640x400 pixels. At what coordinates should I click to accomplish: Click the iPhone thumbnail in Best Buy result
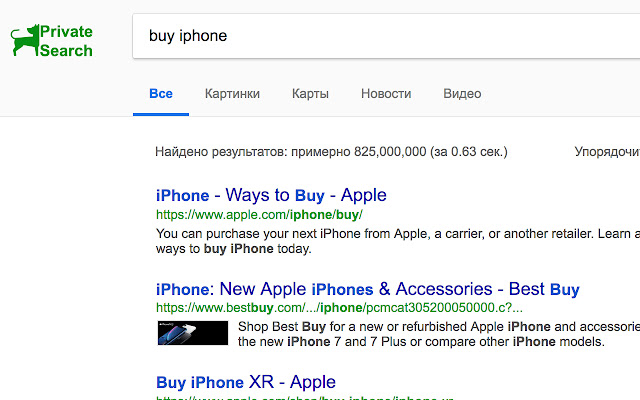point(193,333)
